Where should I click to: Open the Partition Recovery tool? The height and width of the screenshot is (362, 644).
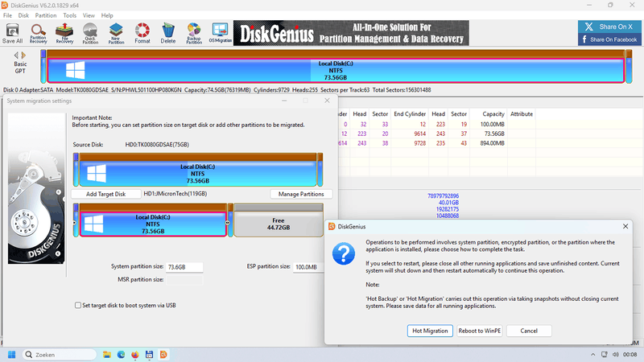38,33
